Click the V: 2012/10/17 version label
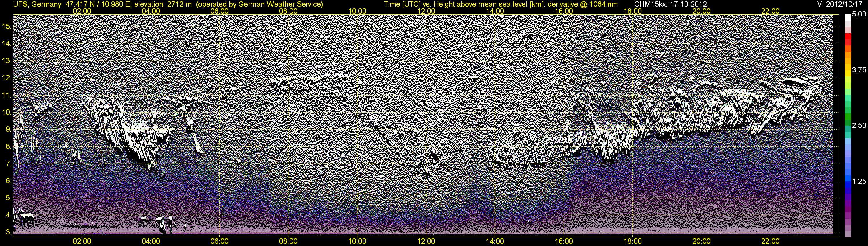868x246 pixels. (841, 4)
